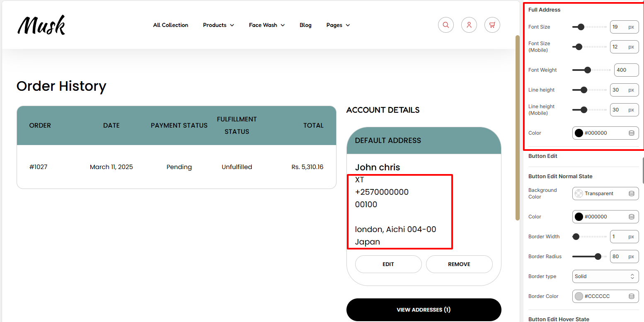Click the Unfulfilled status cell
This screenshot has height=322, width=644.
click(x=237, y=167)
